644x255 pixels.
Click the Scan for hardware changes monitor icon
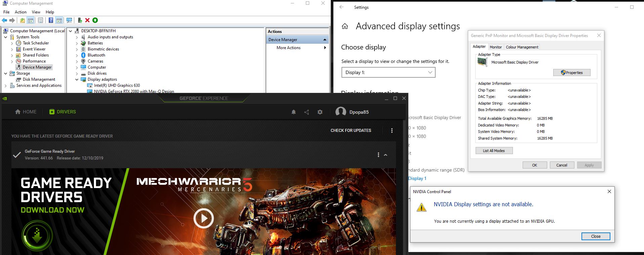pyautogui.click(x=69, y=20)
